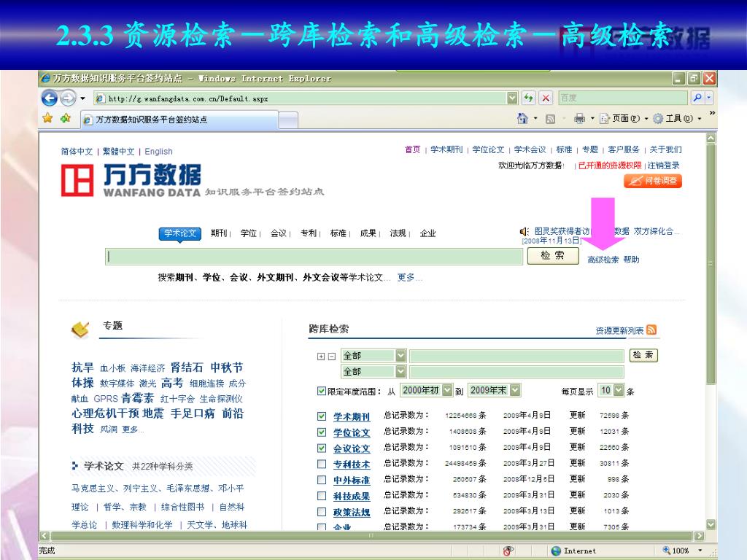This screenshot has height=560, width=747.
Task: Click the 注销登录 link
Action: (664, 166)
